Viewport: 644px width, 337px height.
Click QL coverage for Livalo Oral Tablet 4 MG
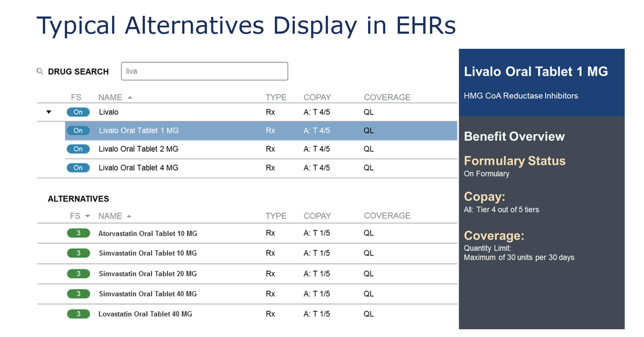coord(368,168)
